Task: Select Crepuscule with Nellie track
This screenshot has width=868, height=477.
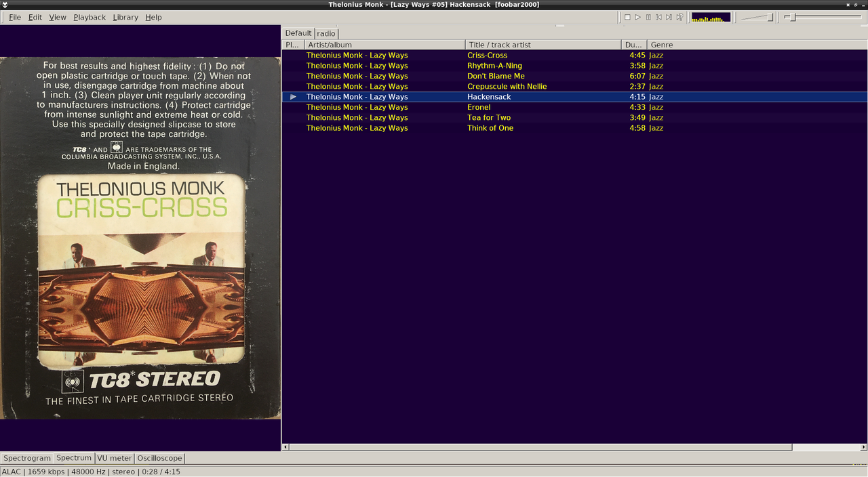Action: [574, 86]
